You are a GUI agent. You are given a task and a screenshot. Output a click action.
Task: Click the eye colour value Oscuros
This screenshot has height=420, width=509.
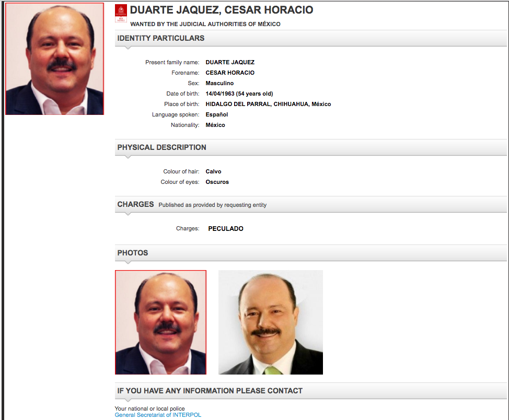217,182
